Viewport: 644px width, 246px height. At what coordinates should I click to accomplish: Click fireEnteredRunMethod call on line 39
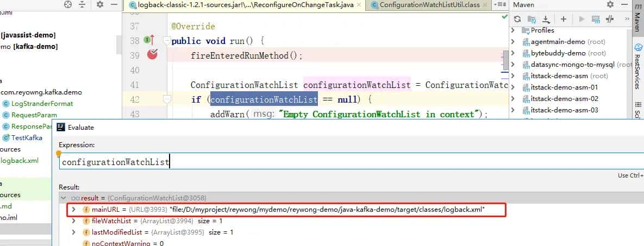point(246,56)
